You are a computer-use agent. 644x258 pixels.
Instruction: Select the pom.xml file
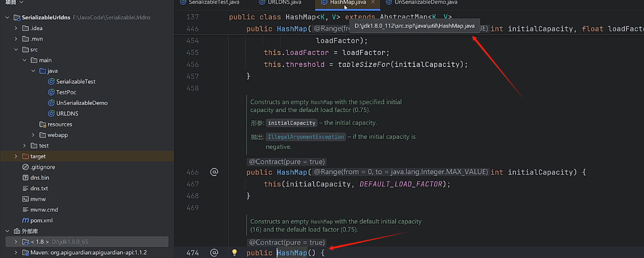pyautogui.click(x=41, y=220)
